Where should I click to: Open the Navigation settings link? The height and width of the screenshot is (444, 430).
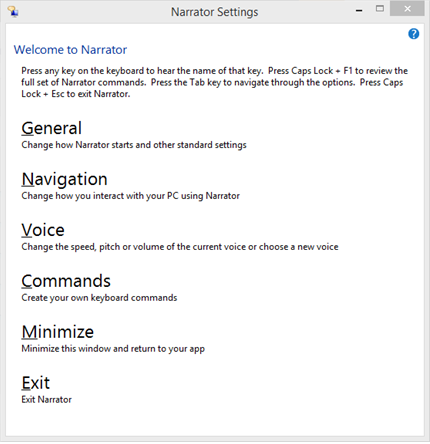64,179
